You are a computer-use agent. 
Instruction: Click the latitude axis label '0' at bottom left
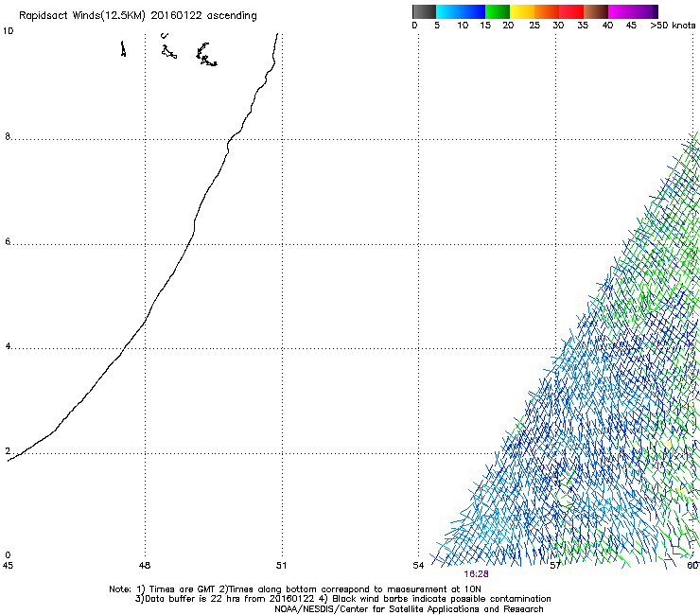coord(8,555)
